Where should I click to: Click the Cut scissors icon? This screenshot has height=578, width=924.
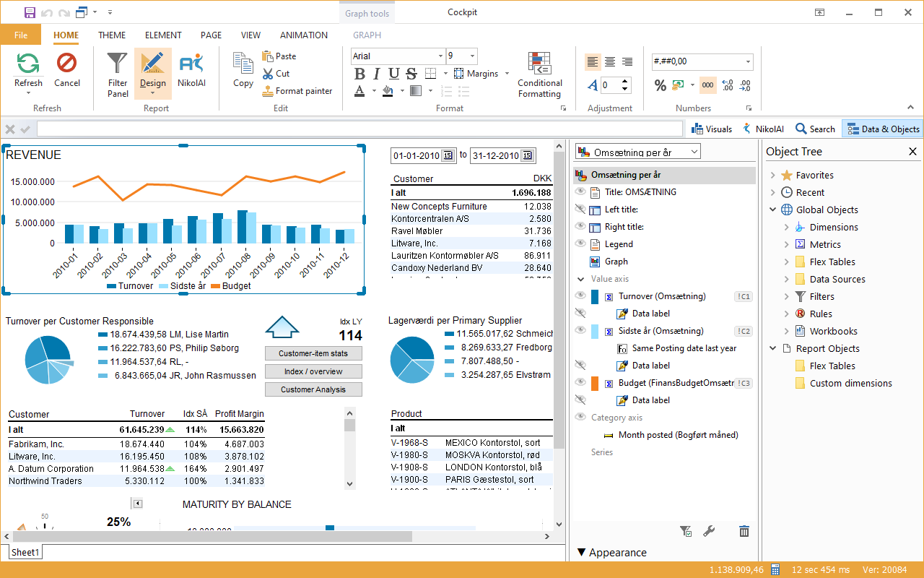coord(268,74)
